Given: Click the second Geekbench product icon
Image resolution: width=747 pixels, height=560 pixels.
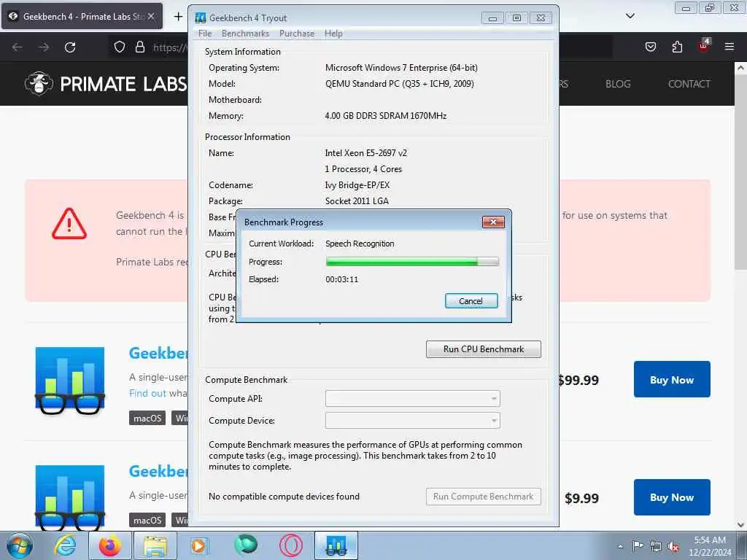Looking at the screenshot, I should pos(69,497).
